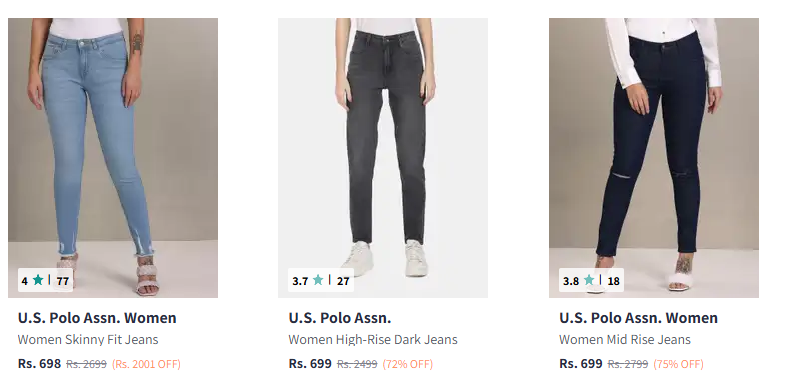Click the (72% OFF) discount label
Image resolution: width=786 pixels, height=390 pixels.
[x=408, y=364]
